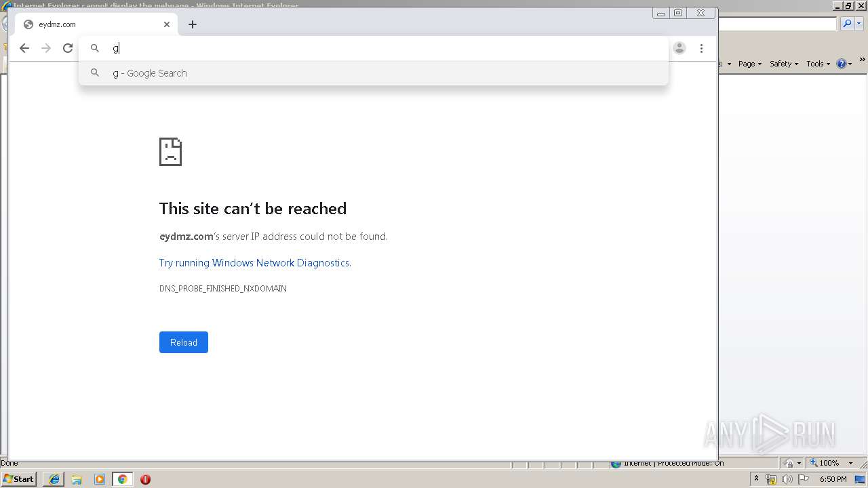Open the IE status bar zoom level dropdown
Screen dimensions: 868x488
(x=851, y=463)
